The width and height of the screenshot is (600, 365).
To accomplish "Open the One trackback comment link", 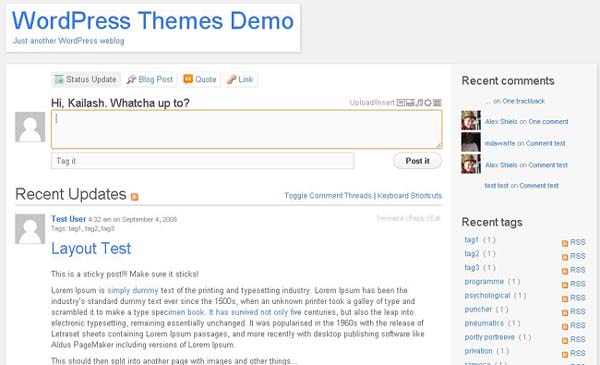I will pyautogui.click(x=523, y=101).
